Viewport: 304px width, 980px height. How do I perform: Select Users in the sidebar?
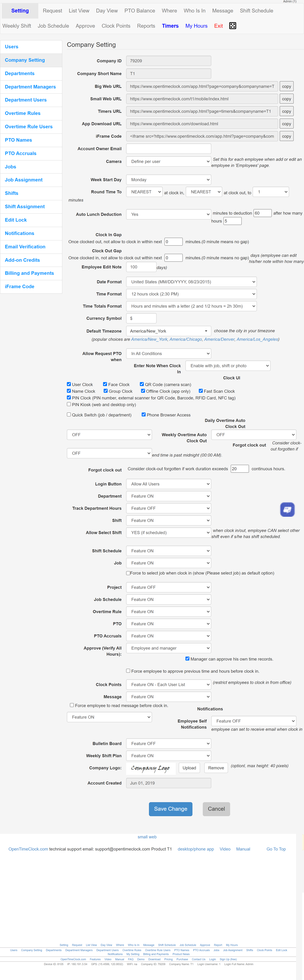(x=31, y=47)
